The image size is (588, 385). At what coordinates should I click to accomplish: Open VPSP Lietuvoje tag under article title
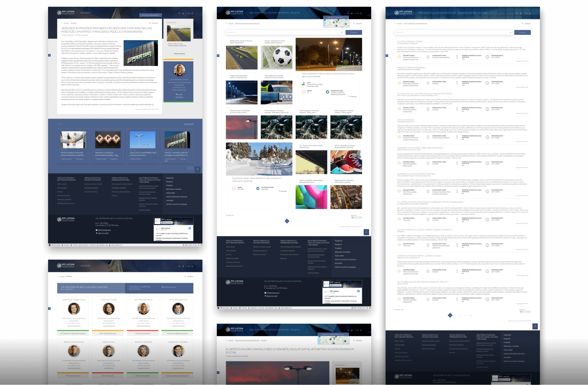[82, 35]
